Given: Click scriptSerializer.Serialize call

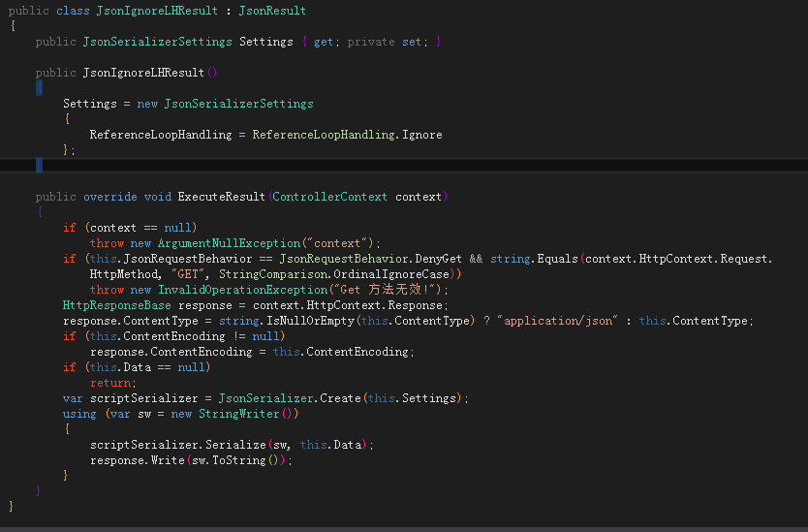Looking at the screenshot, I should [x=178, y=445].
